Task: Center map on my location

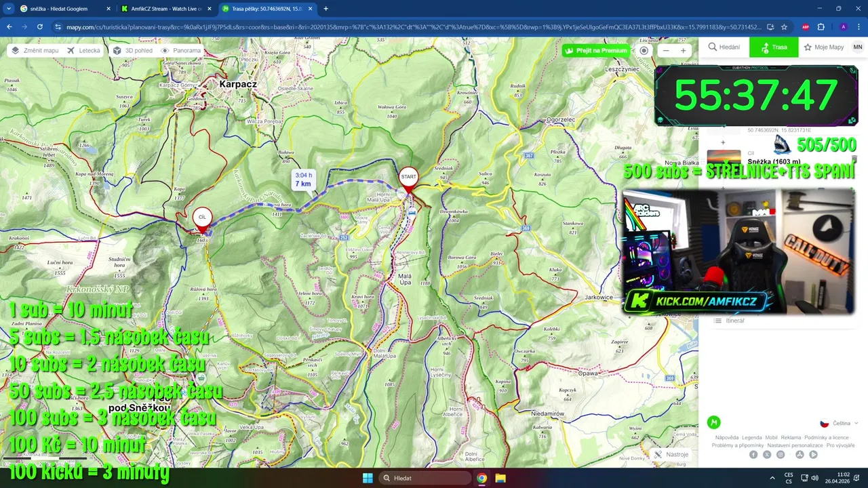Action: 644,50
